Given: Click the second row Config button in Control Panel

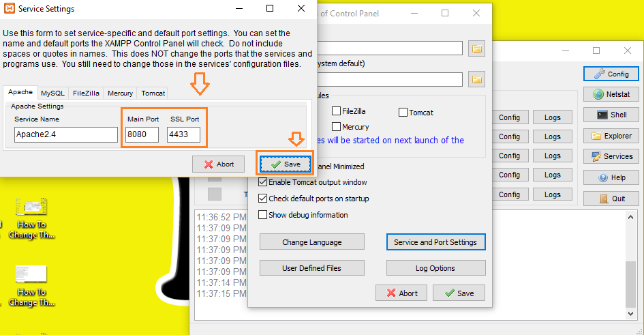Looking at the screenshot, I should [x=509, y=136].
